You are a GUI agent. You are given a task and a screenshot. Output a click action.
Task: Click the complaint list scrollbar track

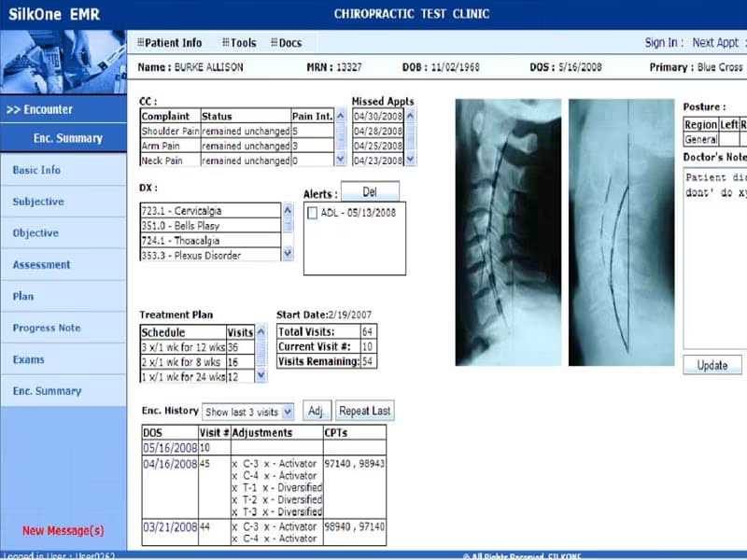pyautogui.click(x=340, y=137)
